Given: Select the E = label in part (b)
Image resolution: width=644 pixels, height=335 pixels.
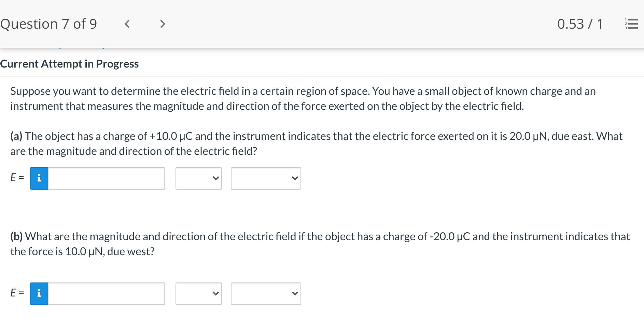Looking at the screenshot, I should pyautogui.click(x=16, y=293).
